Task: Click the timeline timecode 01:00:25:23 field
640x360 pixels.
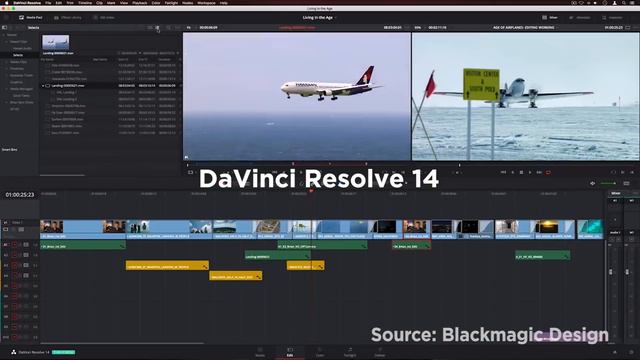Action: 20,195
